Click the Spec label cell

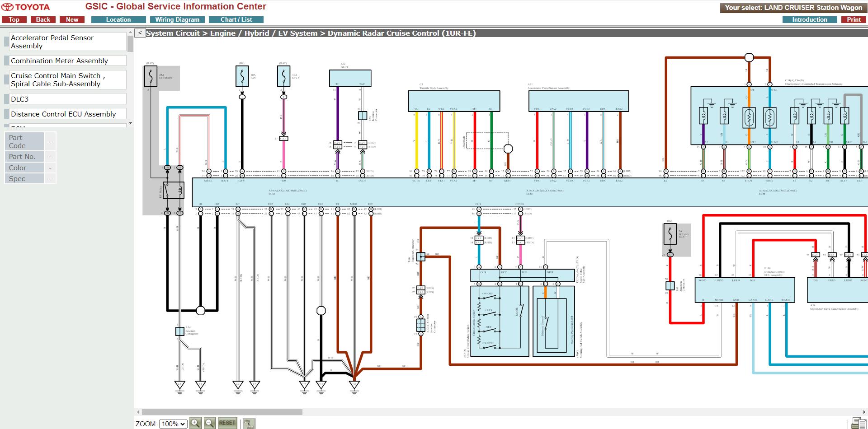pyautogui.click(x=24, y=178)
